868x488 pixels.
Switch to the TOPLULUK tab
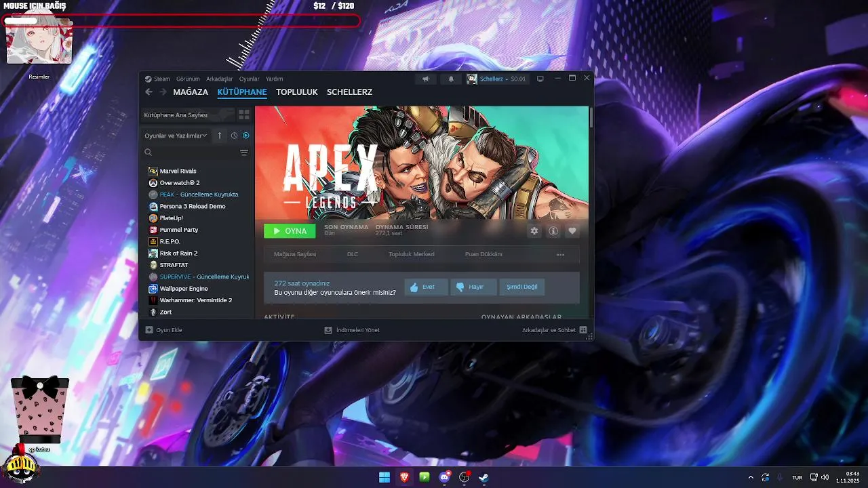297,92
